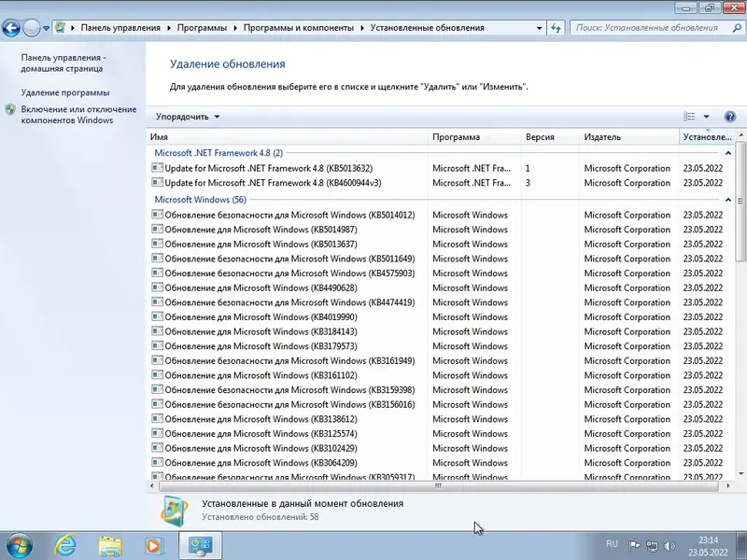747x560 pixels.
Task: Select the Microsoft .NET Framework 4.8 (2) group header
Action: [x=218, y=153]
